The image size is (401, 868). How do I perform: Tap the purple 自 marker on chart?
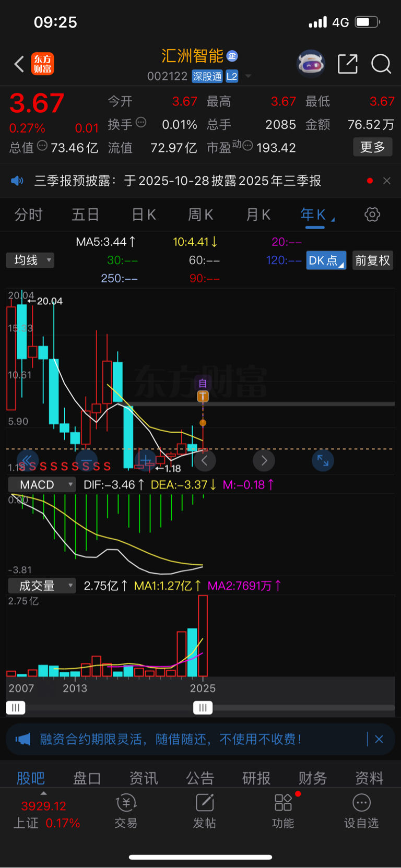tap(203, 384)
